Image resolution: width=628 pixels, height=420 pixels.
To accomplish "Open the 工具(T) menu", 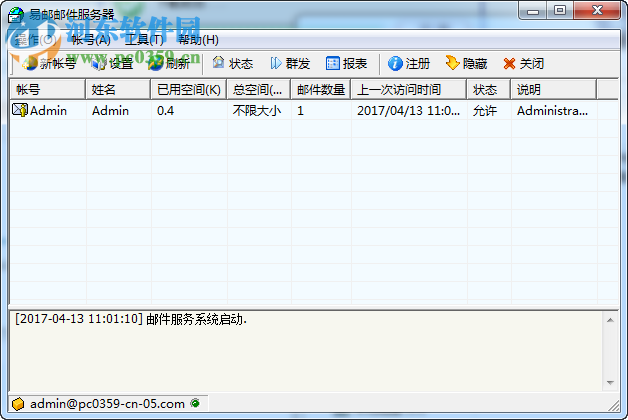I will (144, 40).
